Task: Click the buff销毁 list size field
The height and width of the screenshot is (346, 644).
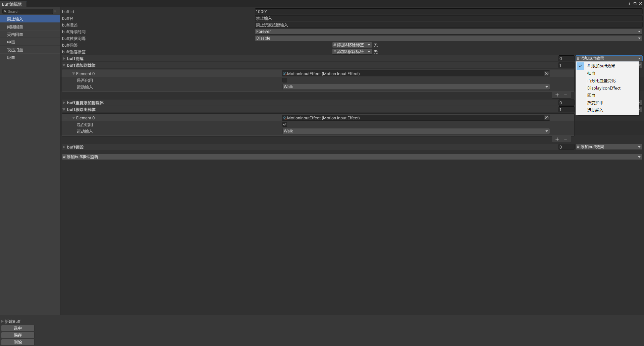Action: [x=566, y=147]
